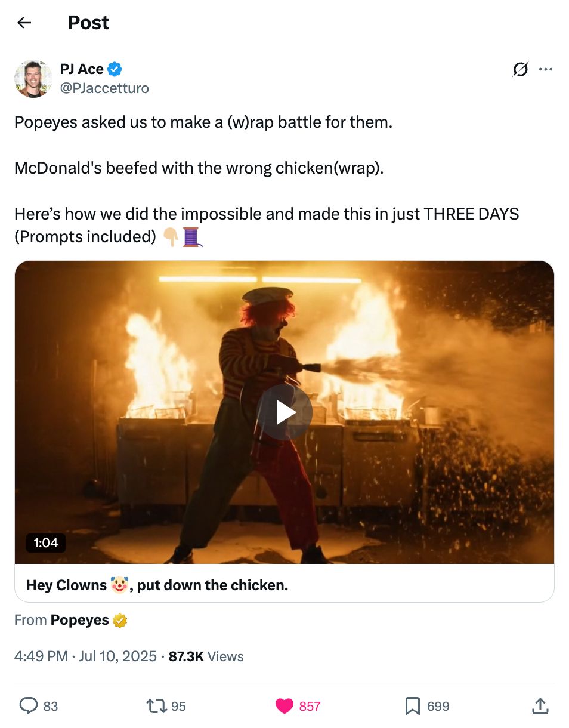Screen dimensions: 569x728
Task: Click PJ Ace's blue verified badge
Action: (x=115, y=69)
